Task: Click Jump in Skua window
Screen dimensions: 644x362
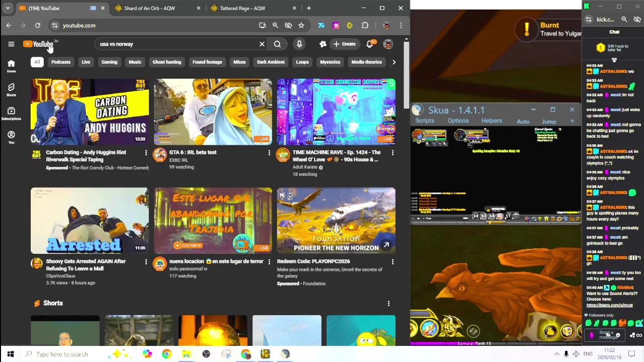Action: (549, 122)
